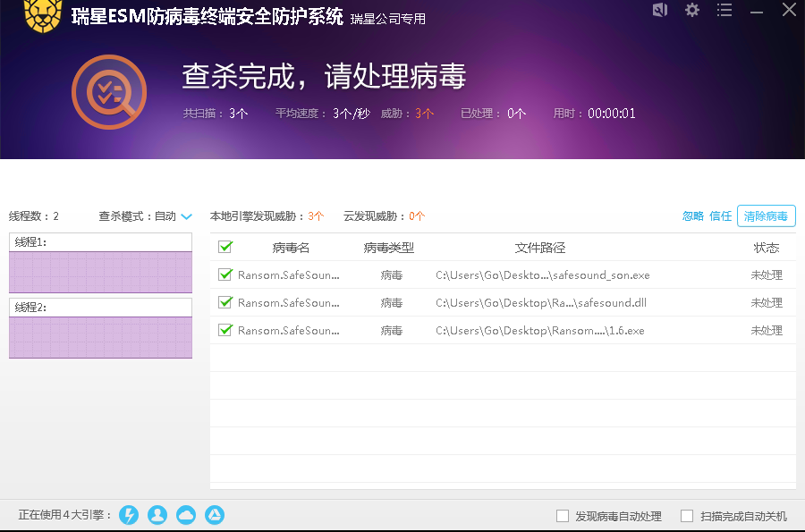Click 未处理 status of 1.6.exe row
The image size is (805, 532).
(x=767, y=331)
